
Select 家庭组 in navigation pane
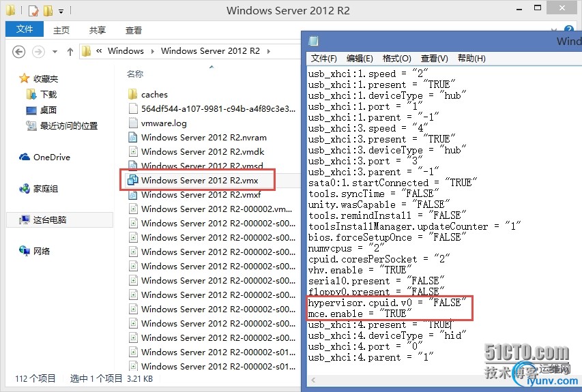tap(45, 189)
